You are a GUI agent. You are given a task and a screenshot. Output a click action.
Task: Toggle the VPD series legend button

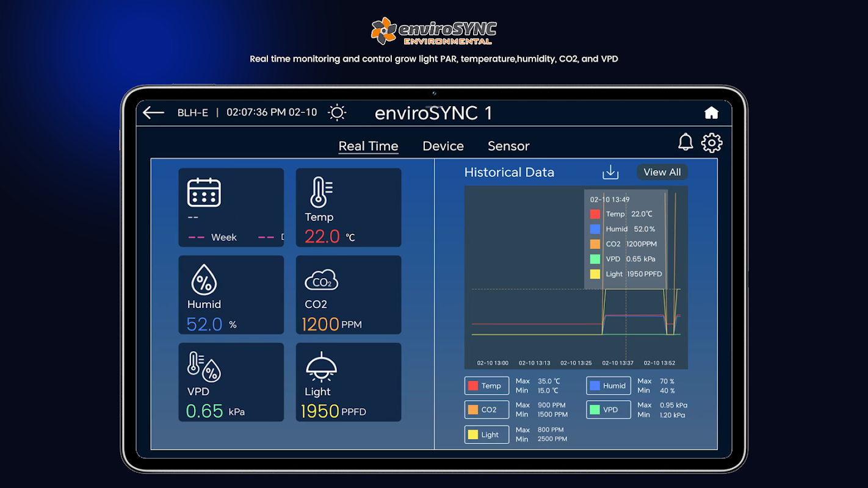click(609, 410)
